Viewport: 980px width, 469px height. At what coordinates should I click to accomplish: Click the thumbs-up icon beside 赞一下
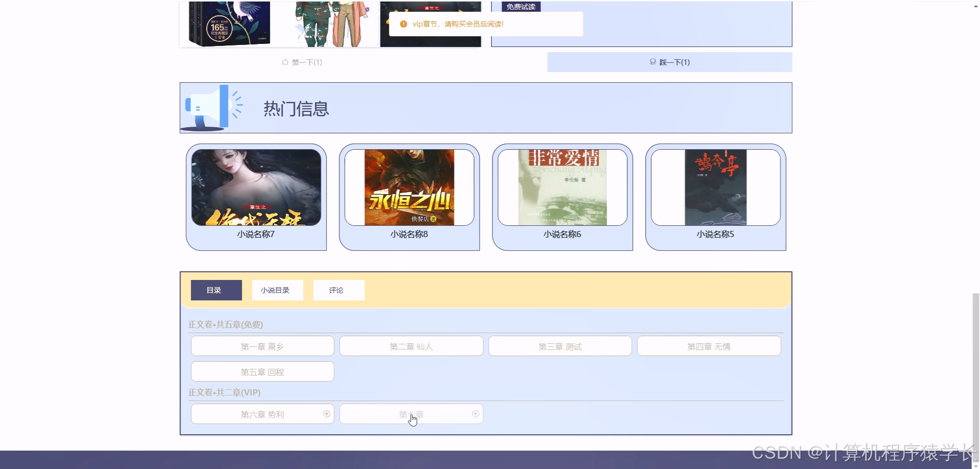285,61
